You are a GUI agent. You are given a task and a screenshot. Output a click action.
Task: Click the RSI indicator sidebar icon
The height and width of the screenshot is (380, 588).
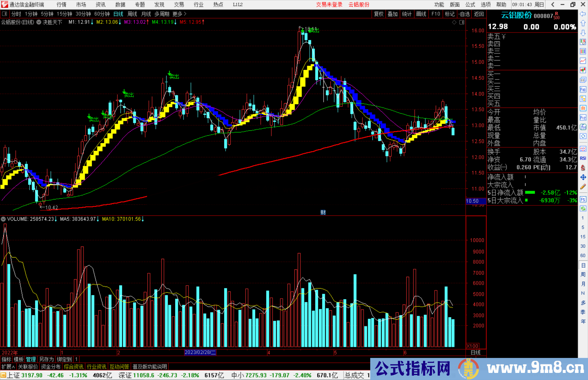583,158
